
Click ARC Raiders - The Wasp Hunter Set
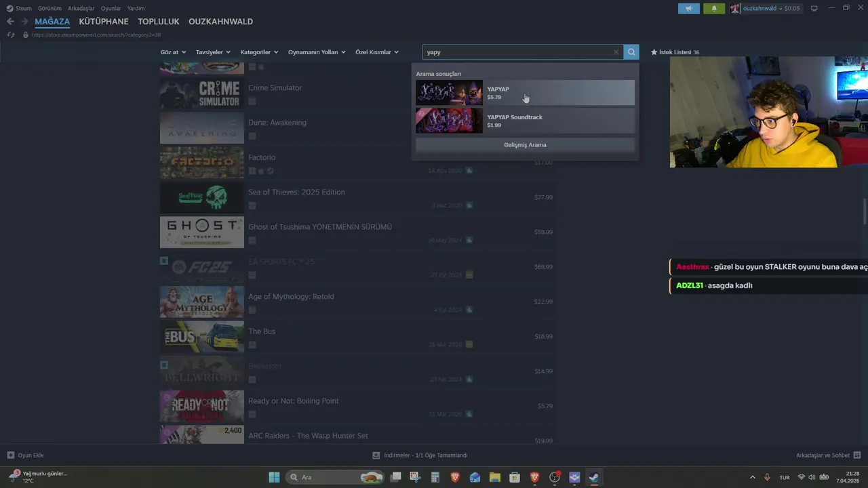pos(308,436)
